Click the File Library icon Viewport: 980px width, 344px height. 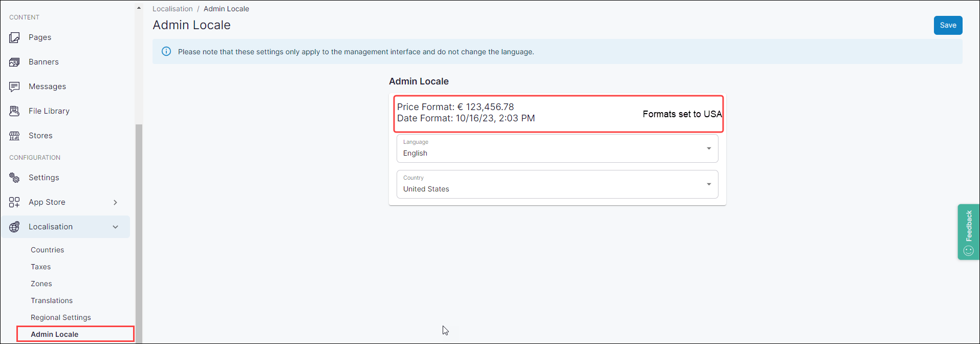[x=14, y=111]
